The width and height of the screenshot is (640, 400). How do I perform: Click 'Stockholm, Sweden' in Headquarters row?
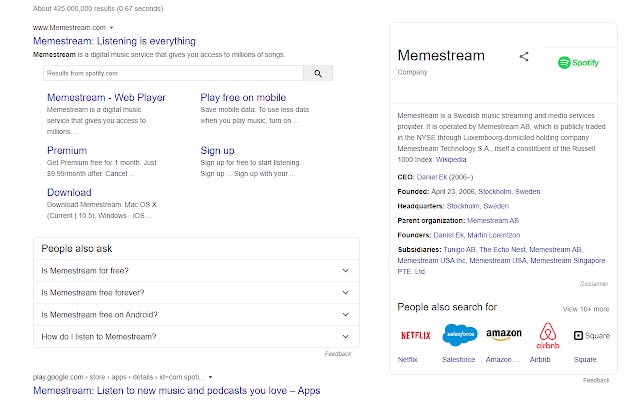pyautogui.click(x=478, y=206)
